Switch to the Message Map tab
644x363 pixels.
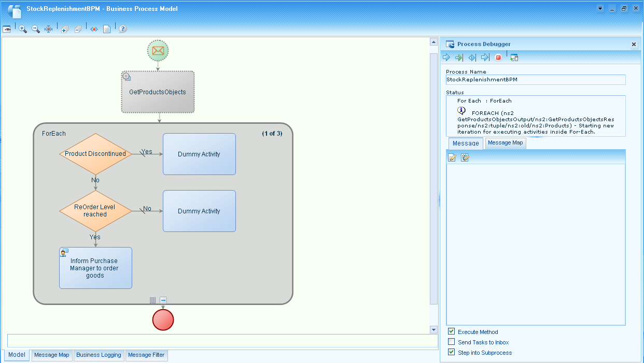[505, 143]
